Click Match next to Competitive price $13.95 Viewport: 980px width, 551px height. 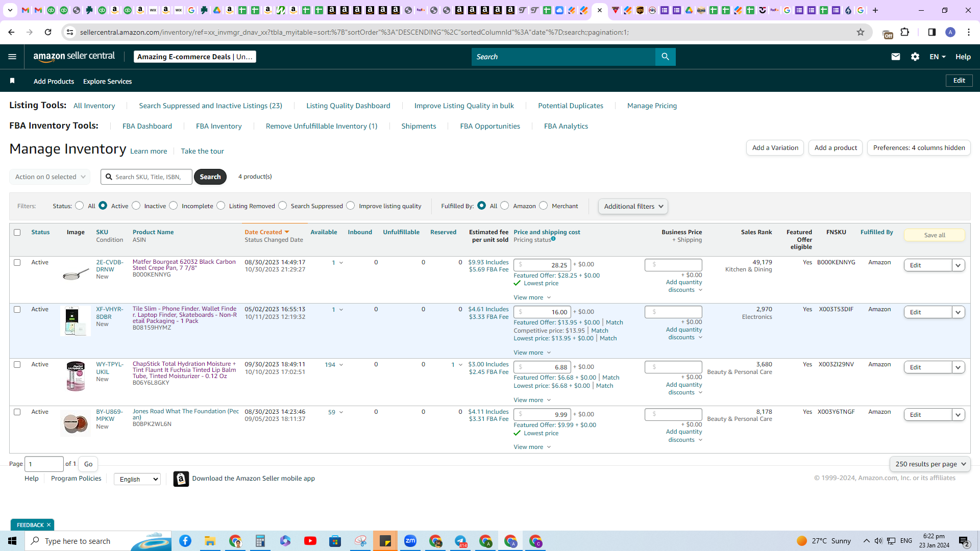pyautogui.click(x=600, y=331)
